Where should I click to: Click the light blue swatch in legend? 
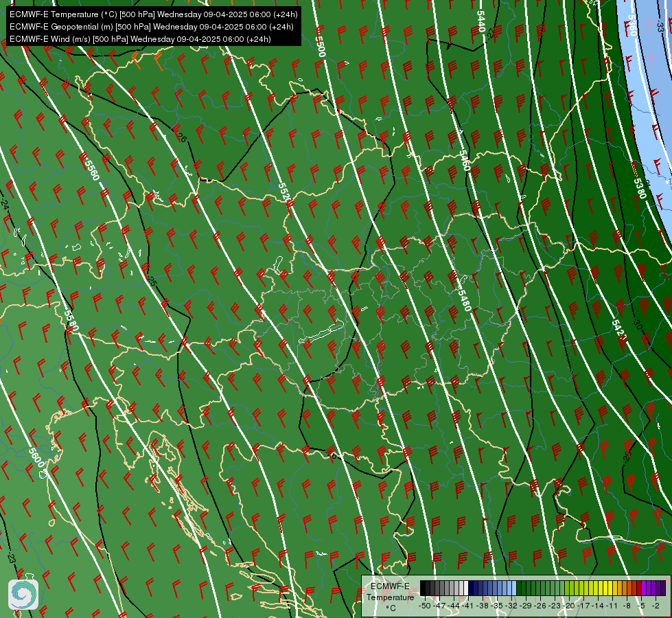point(514,588)
